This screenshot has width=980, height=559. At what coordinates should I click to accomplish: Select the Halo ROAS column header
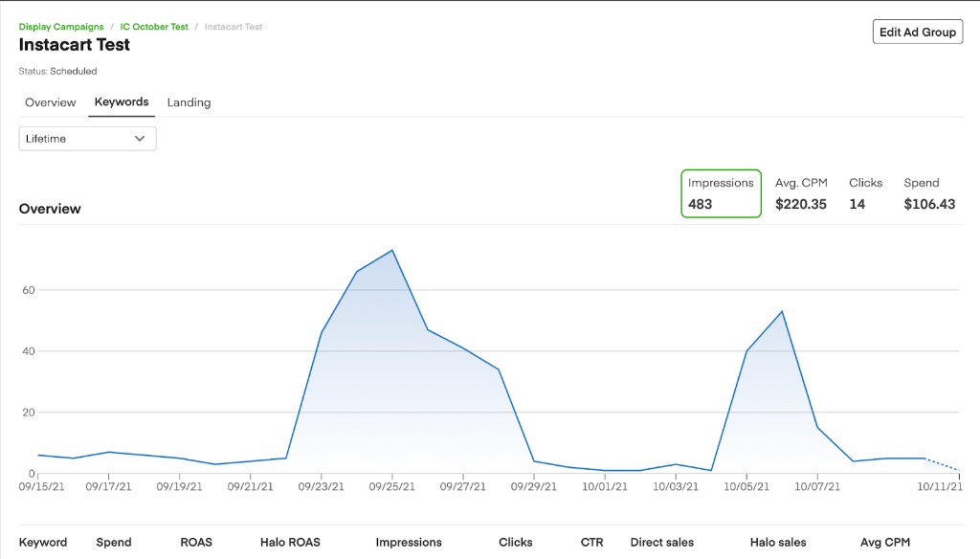289,542
